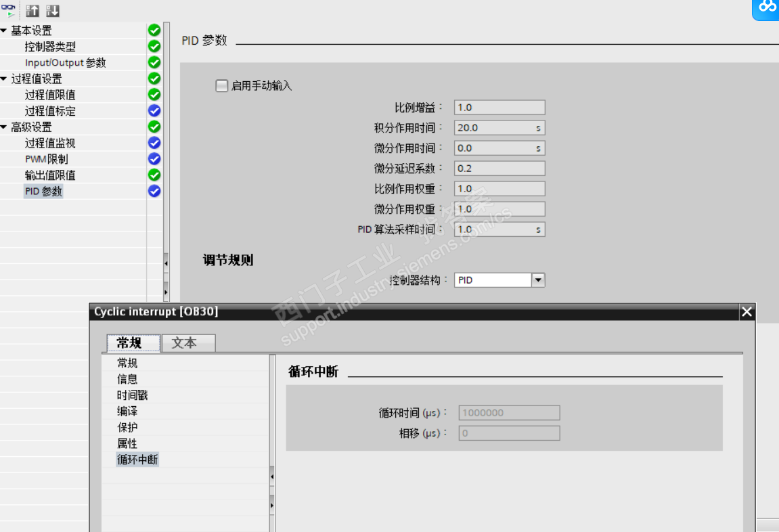The image size is (779, 532).
Task: Switch to the 文本 tab in OB30 dialog
Action: (188, 342)
